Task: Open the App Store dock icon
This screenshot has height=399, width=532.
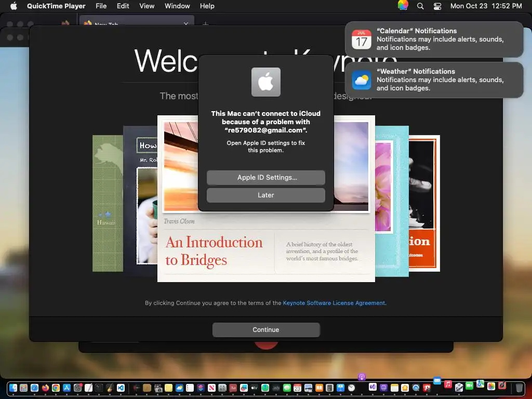Action: (67, 388)
